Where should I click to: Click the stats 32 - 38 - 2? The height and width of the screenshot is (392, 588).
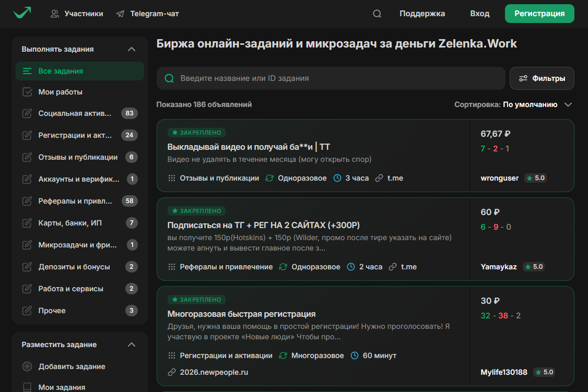click(x=500, y=316)
